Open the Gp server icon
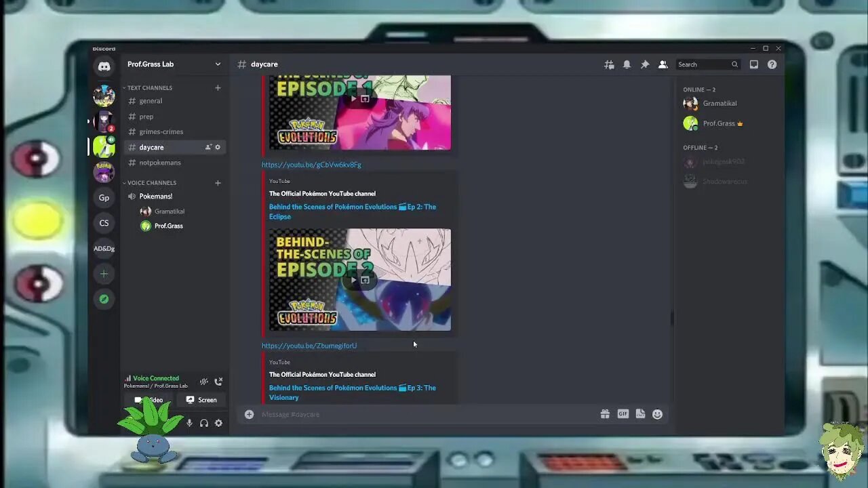Image resolution: width=868 pixels, height=488 pixels. pos(104,198)
